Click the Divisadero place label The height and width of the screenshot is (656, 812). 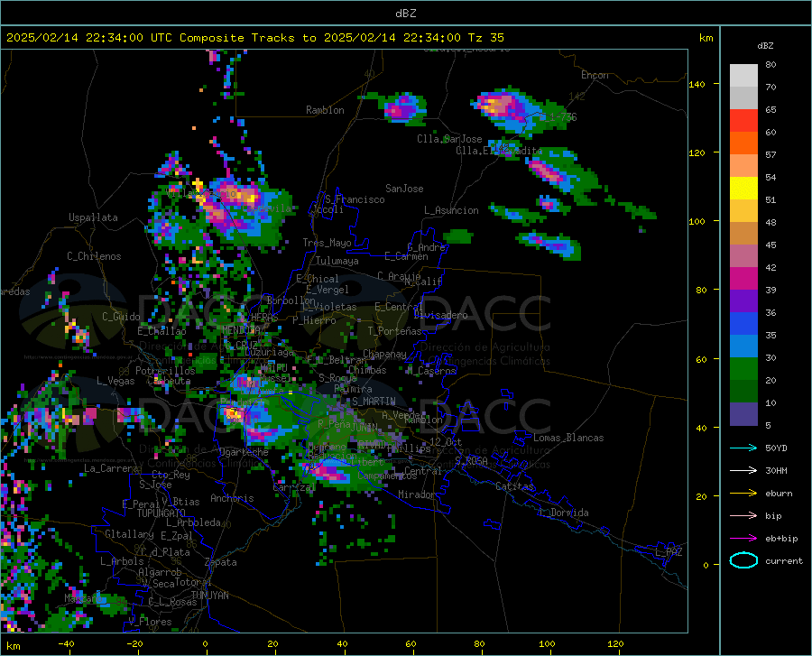click(x=440, y=315)
